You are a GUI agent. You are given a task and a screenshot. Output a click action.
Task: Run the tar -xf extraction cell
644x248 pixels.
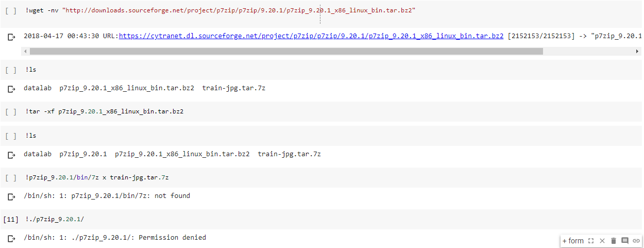[11, 111]
